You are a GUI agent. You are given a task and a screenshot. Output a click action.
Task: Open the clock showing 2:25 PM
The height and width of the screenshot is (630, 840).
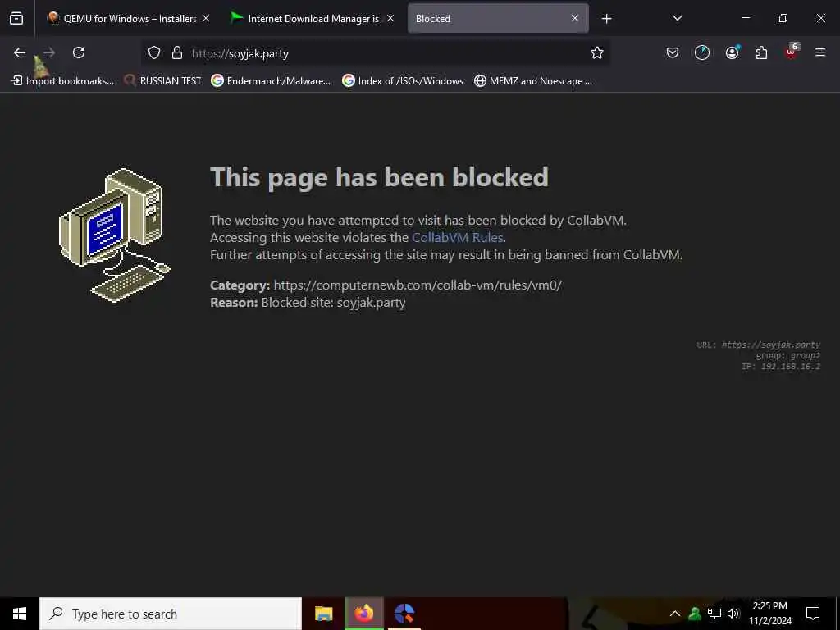coord(769,614)
